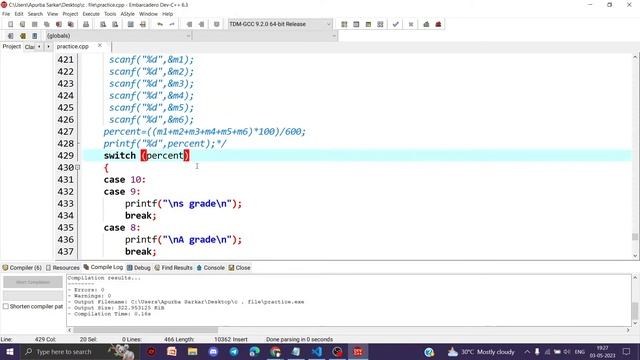The height and width of the screenshot is (360, 640).
Task: Click the Undo arrow icon
Action: 160,24
